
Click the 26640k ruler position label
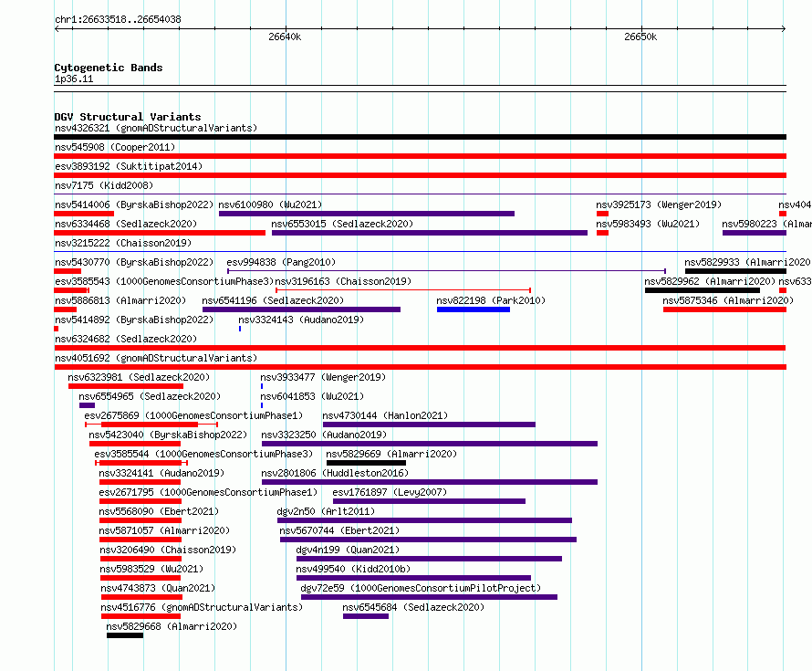285,37
